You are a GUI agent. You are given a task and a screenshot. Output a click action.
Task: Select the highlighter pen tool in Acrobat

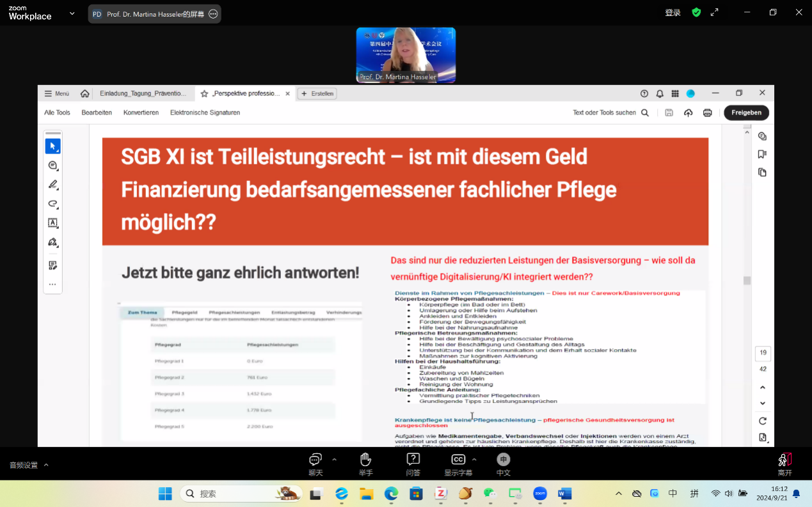52,185
